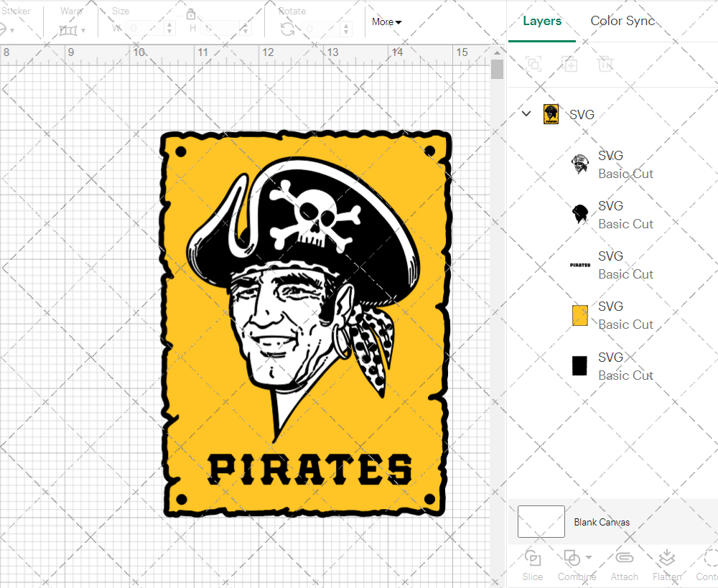Click the skull and crossbones on the hat
Screen dimensions: 718x588
point(314,217)
